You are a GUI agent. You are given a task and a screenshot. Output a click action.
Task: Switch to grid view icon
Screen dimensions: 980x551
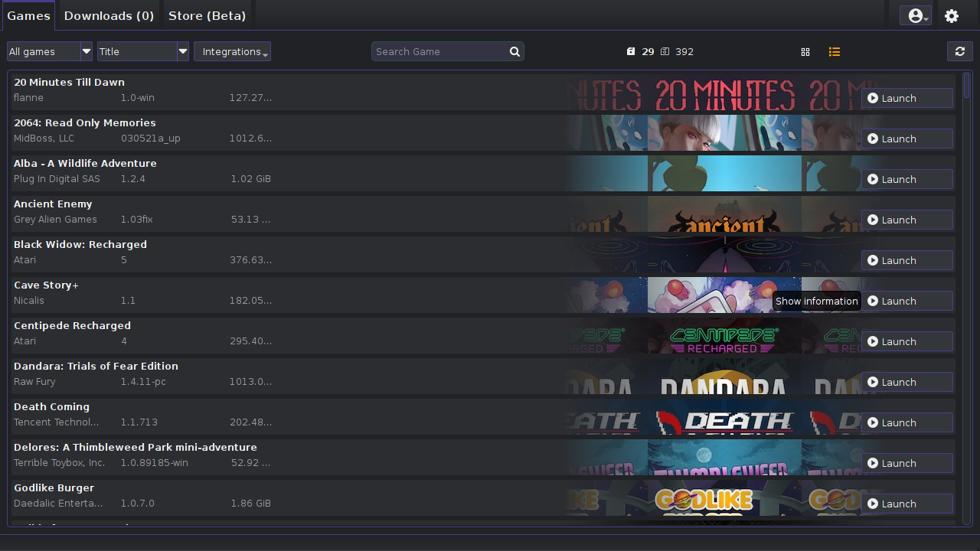point(805,52)
